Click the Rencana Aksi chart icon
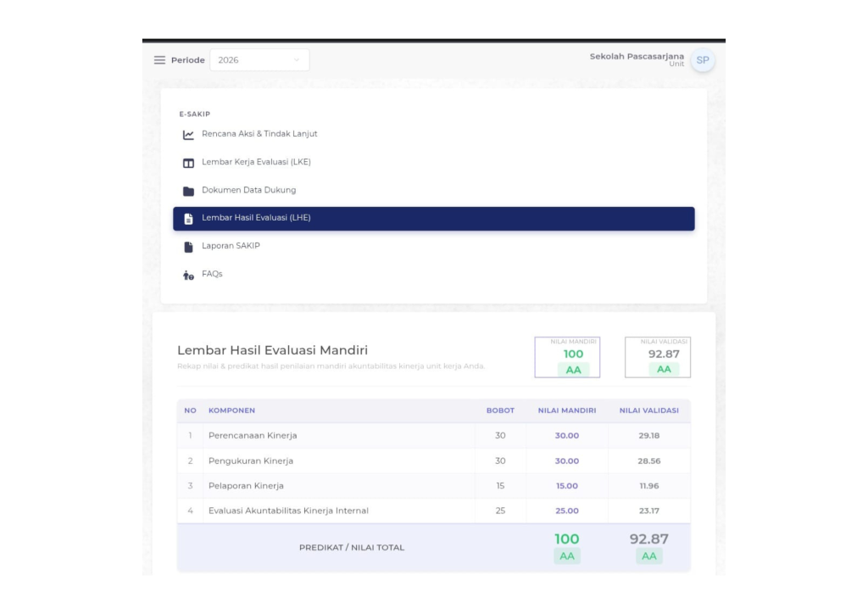 tap(188, 135)
